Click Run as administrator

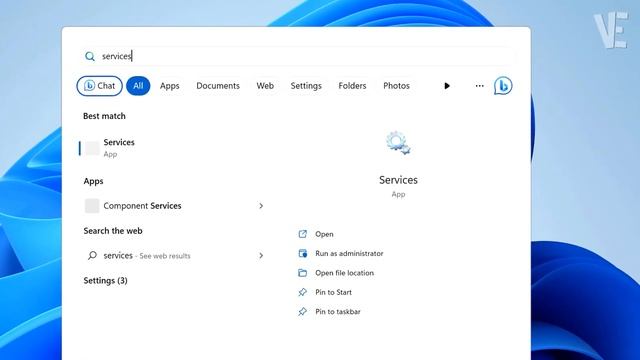pos(349,253)
